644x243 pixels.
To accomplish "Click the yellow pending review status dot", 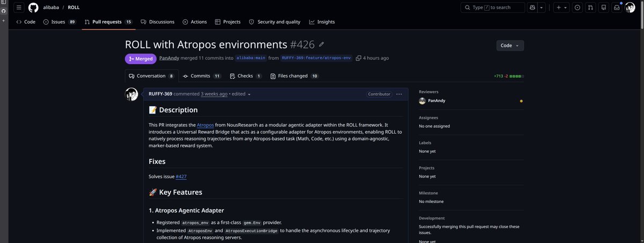I will click(521, 101).
